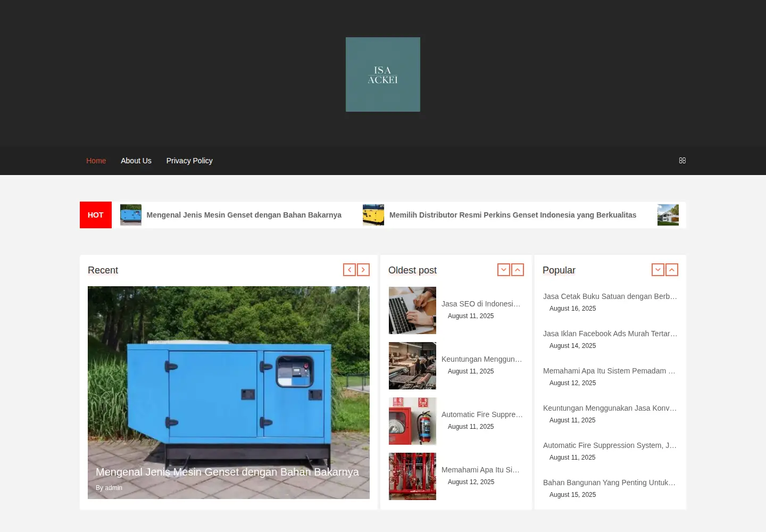The width and height of the screenshot is (766, 532).
Task: Open Automatic Fire Suppre… oldest post link
Action: [x=482, y=414]
